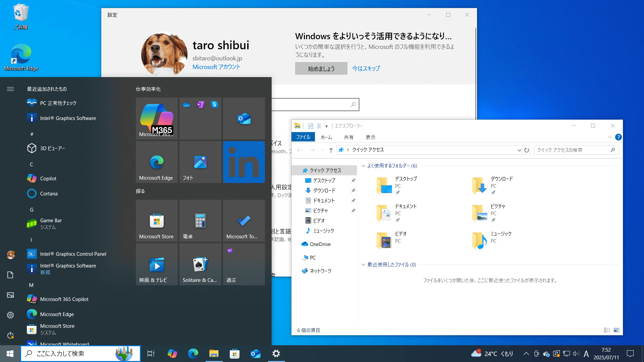Click the クイック アクセスの検索 box
The width and height of the screenshot is (644, 362).
click(576, 150)
